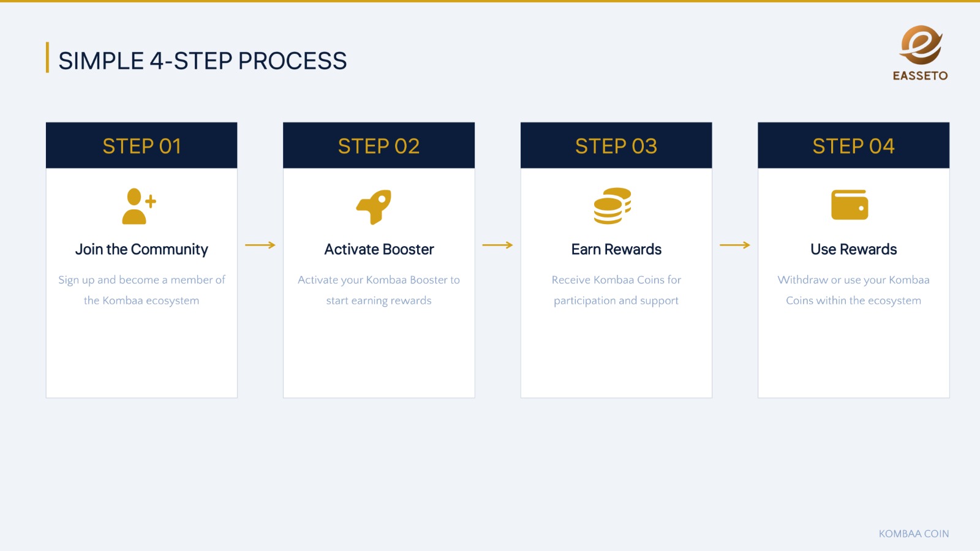Screen dimensions: 980x551
Task: Click the arrow pointing to Step 04
Action: [735, 245]
